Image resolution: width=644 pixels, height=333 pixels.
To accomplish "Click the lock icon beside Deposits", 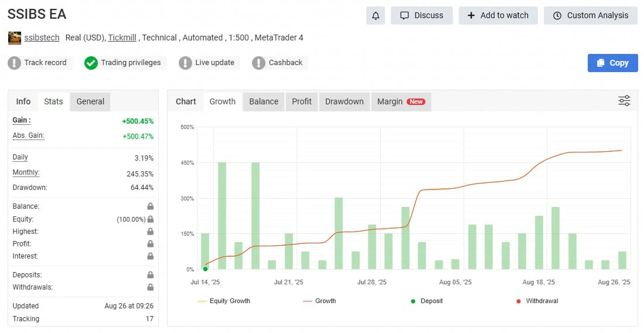I will click(x=151, y=275).
